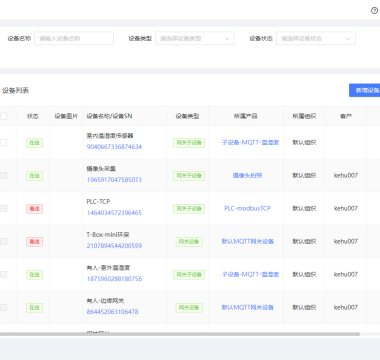380x360 pixels.
Task: Open 摄像头拍照 product link
Action: [x=247, y=175]
